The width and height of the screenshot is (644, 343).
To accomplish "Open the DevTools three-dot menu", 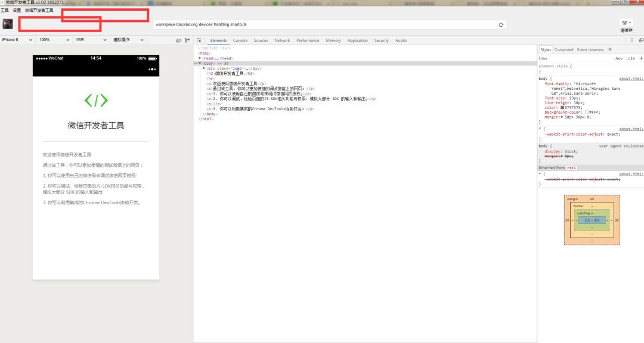I will 631,40.
